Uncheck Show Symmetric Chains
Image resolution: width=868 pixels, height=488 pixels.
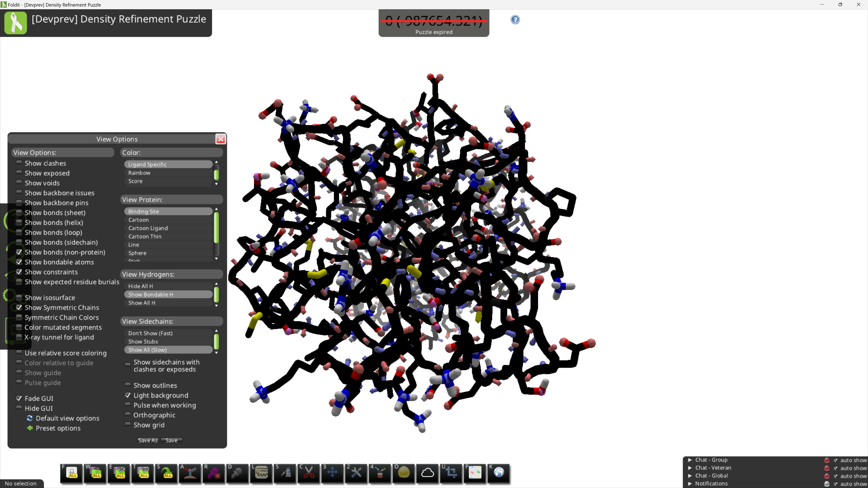19,307
